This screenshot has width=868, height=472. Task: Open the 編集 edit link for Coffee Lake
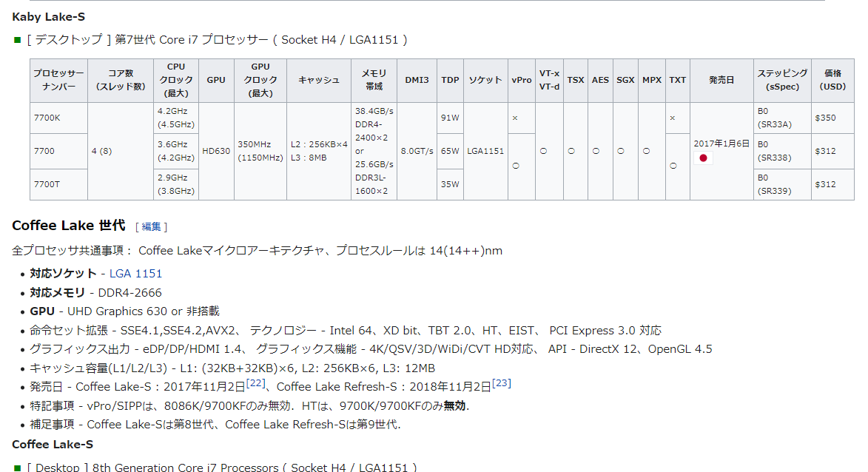[151, 227]
